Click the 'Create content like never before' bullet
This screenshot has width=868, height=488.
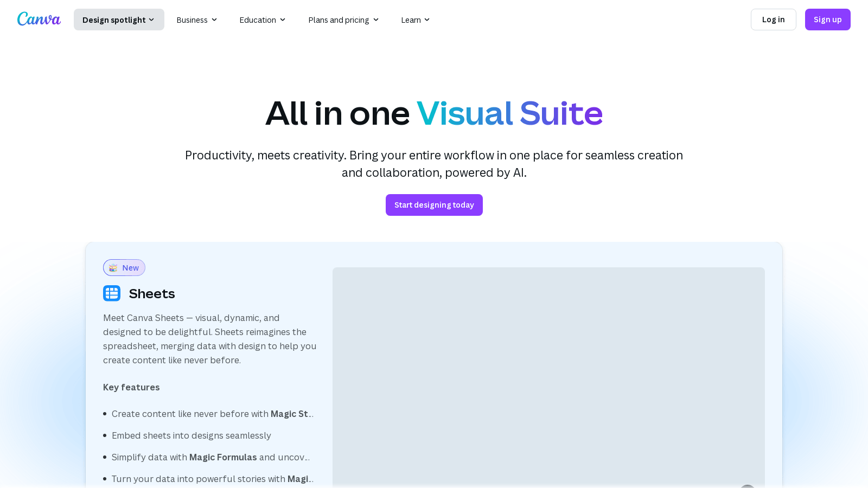pos(213,414)
